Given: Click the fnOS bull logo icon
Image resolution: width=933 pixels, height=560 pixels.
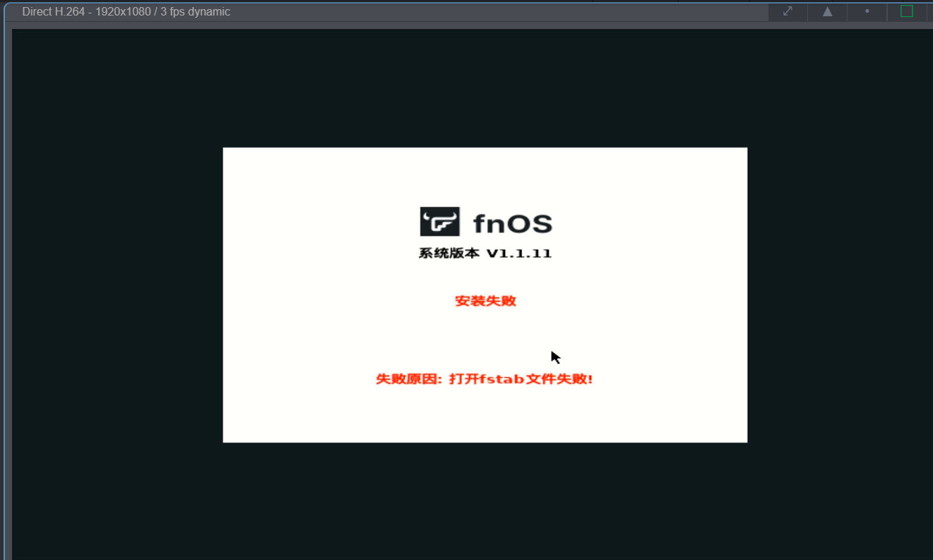Looking at the screenshot, I should (440, 222).
